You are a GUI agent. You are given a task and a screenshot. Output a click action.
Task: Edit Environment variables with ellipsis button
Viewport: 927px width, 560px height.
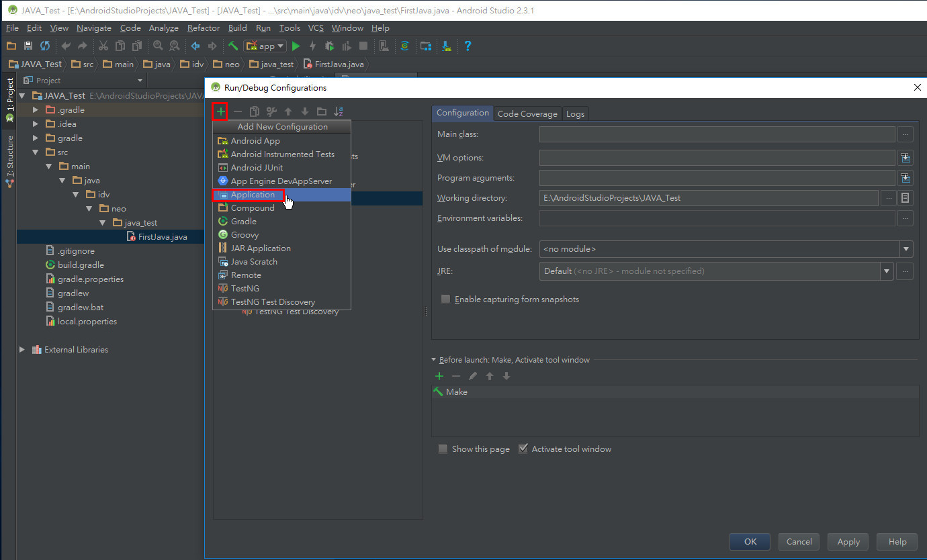[906, 218]
